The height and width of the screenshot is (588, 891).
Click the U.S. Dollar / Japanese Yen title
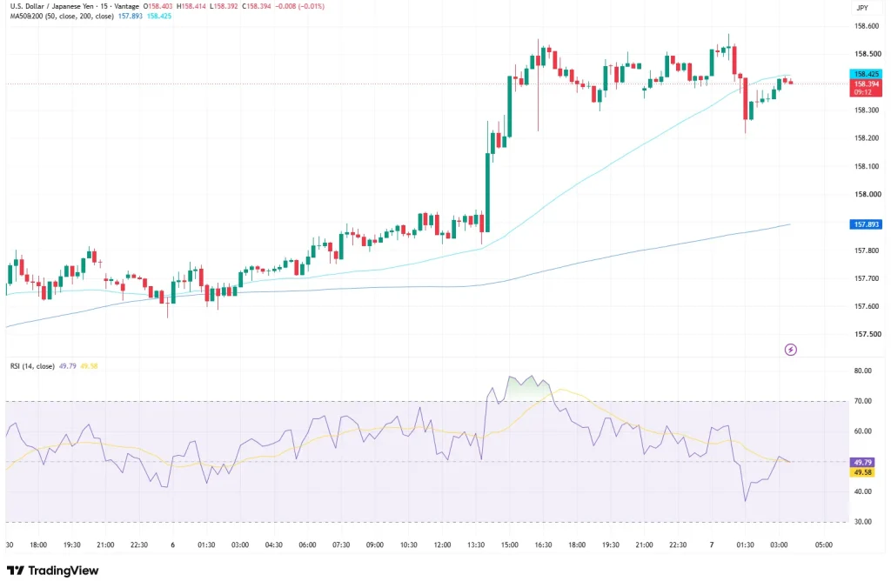click(x=53, y=6)
